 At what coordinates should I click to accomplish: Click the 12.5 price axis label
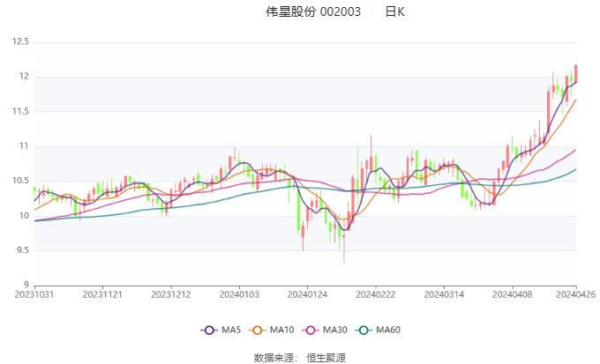pyautogui.click(x=20, y=41)
